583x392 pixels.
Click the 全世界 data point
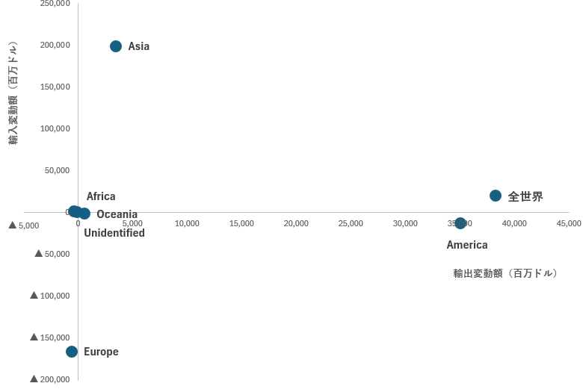point(496,196)
